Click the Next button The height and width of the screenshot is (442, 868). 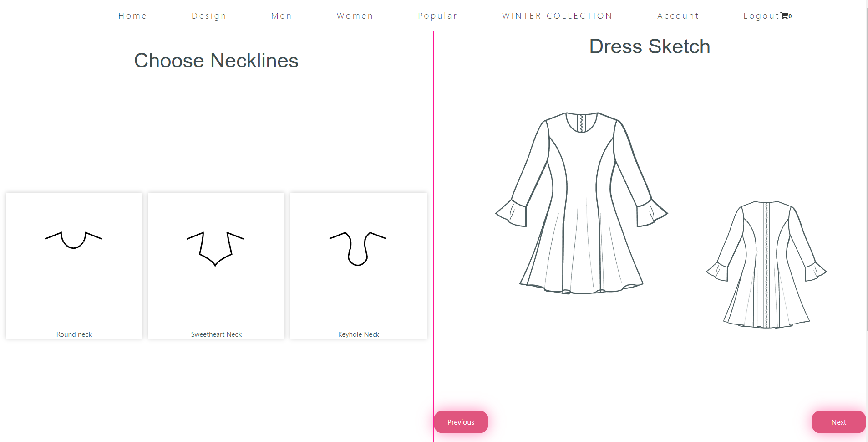838,421
